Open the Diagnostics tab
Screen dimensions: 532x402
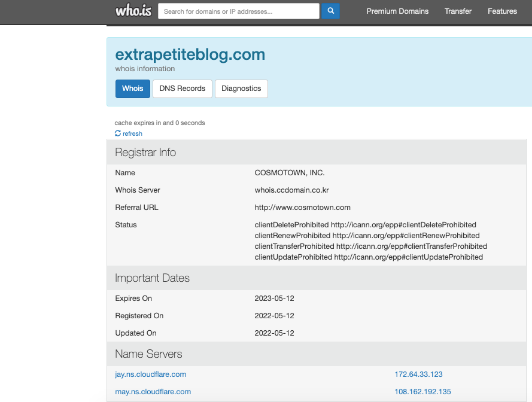(x=241, y=89)
